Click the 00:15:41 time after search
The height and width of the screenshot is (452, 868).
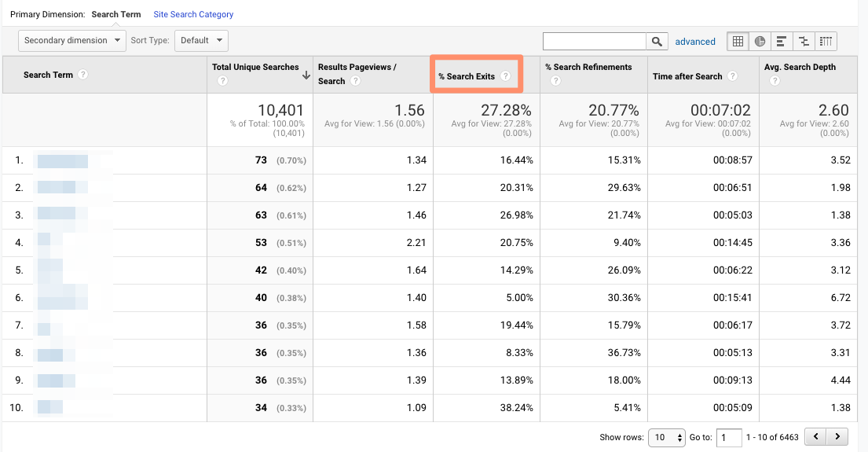(x=732, y=297)
